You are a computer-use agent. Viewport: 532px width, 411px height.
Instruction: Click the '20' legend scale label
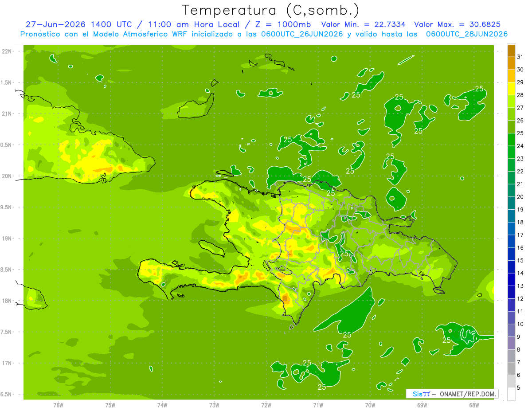(x=520, y=197)
